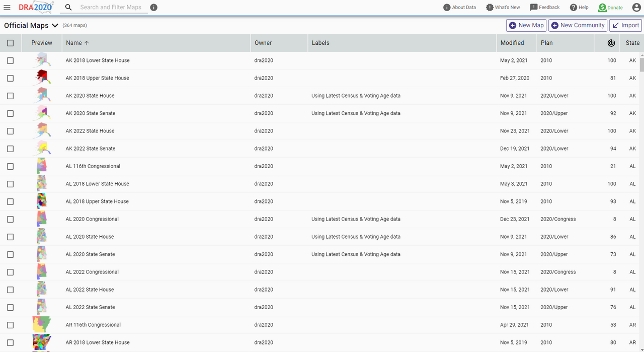Open AR 116th Congressional preview thumbnail
This screenshot has width=644, height=352.
42,325
